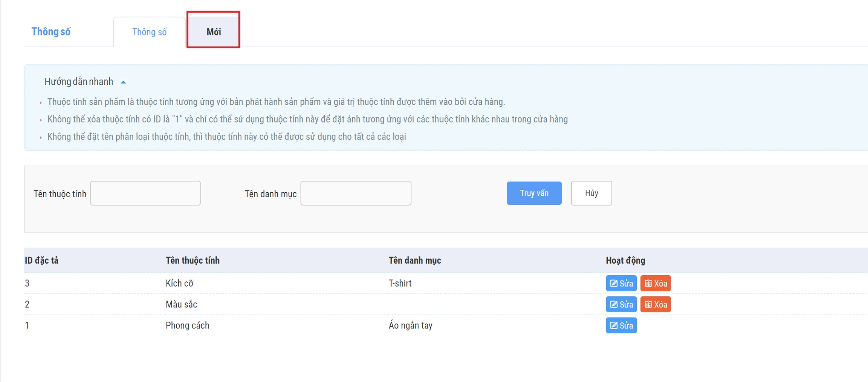The width and height of the screenshot is (868, 382).
Task: Select the Áo ngắn tay category cell
Action: click(x=410, y=326)
